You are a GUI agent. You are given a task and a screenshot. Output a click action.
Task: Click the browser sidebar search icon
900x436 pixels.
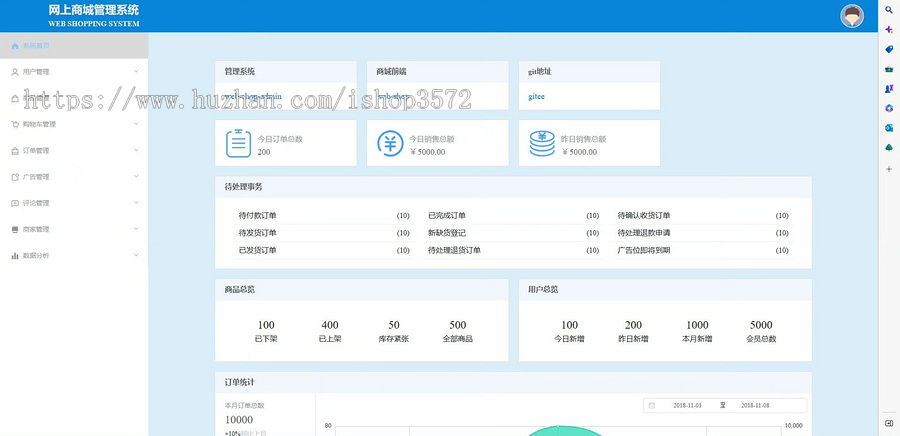click(889, 10)
